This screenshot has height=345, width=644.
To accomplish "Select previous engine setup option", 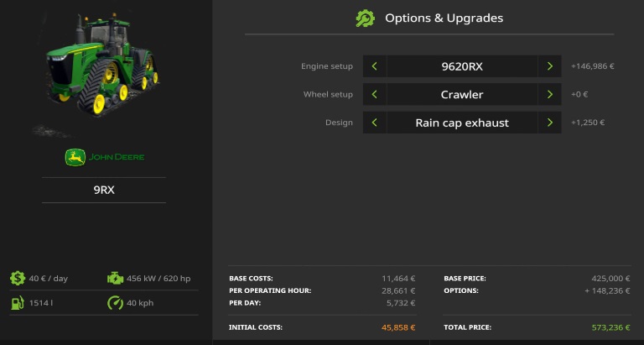I will point(374,66).
